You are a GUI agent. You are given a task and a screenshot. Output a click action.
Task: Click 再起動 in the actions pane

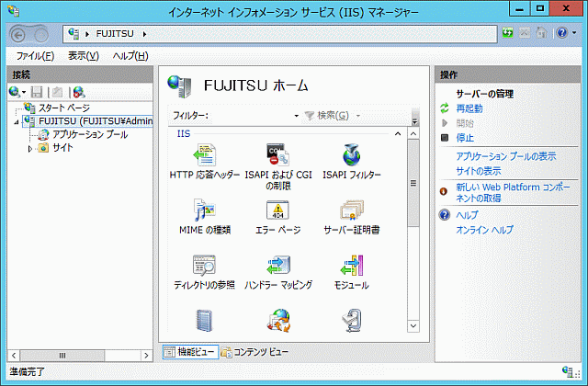point(469,108)
